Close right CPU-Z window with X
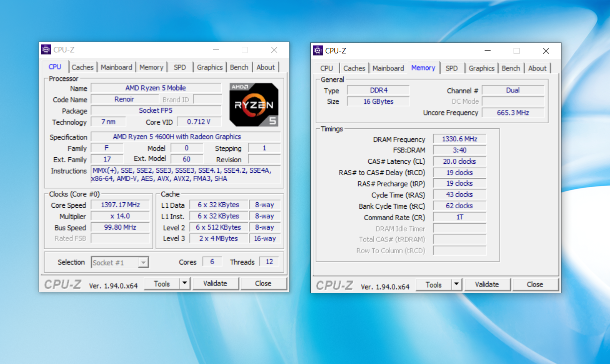Viewport: 610px width, 364px height. (x=546, y=51)
